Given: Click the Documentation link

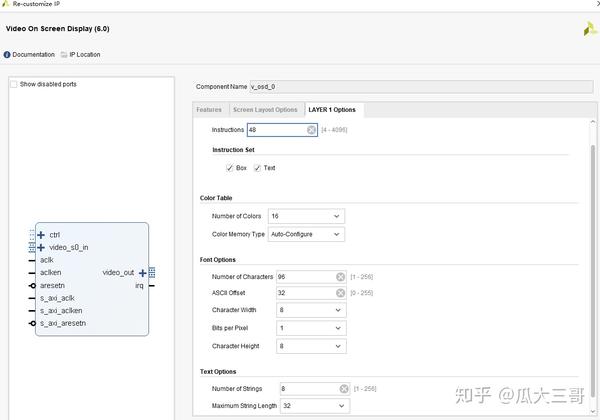Looking at the screenshot, I should [33, 54].
